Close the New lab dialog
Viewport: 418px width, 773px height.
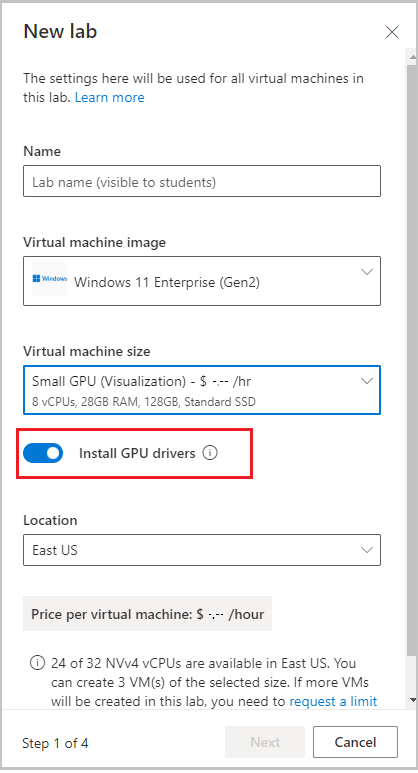coord(392,33)
